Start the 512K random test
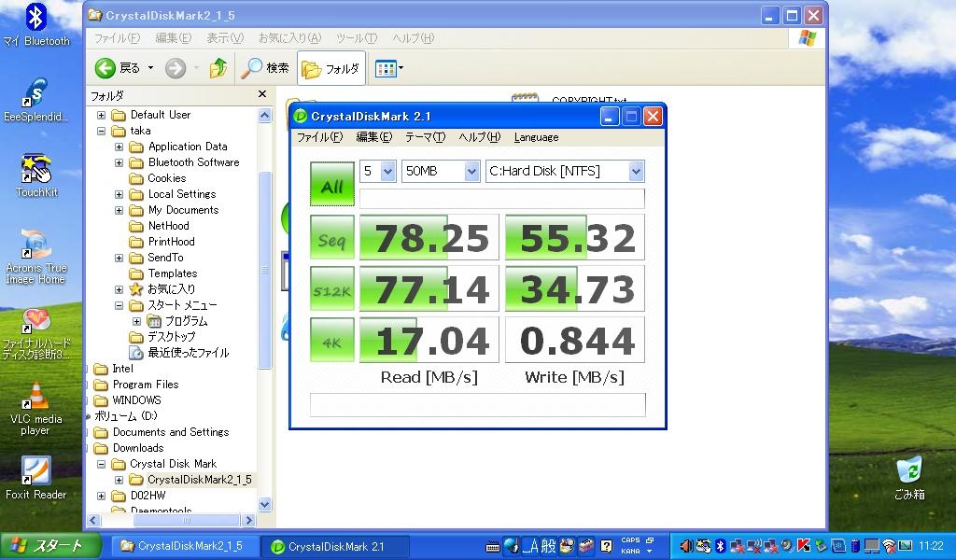The image size is (956, 560). coord(331,288)
